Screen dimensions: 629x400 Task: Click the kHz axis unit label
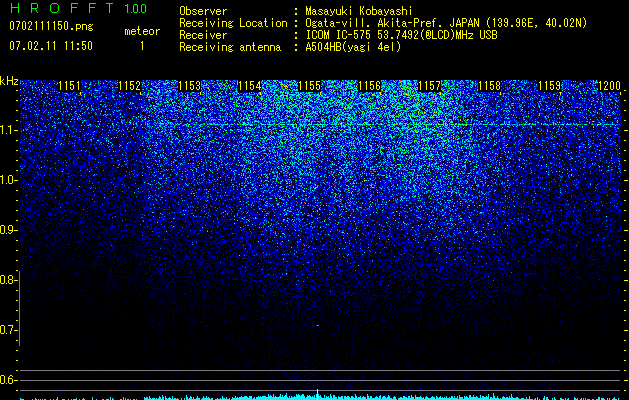tap(9, 81)
